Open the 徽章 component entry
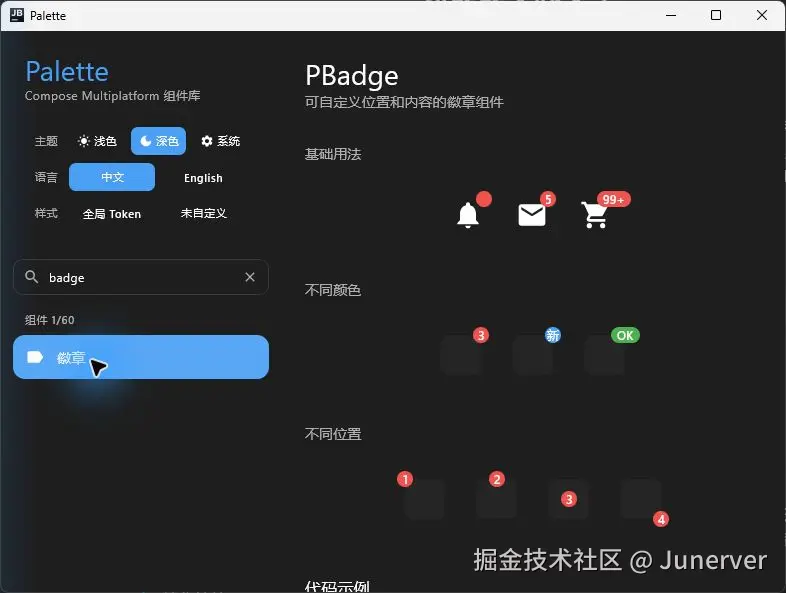Screen dimensions: 786x593 point(141,357)
